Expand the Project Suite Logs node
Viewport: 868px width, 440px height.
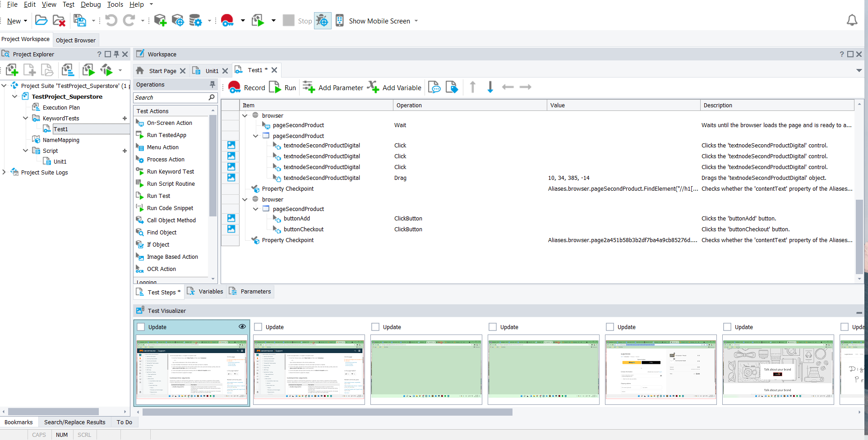click(x=5, y=172)
